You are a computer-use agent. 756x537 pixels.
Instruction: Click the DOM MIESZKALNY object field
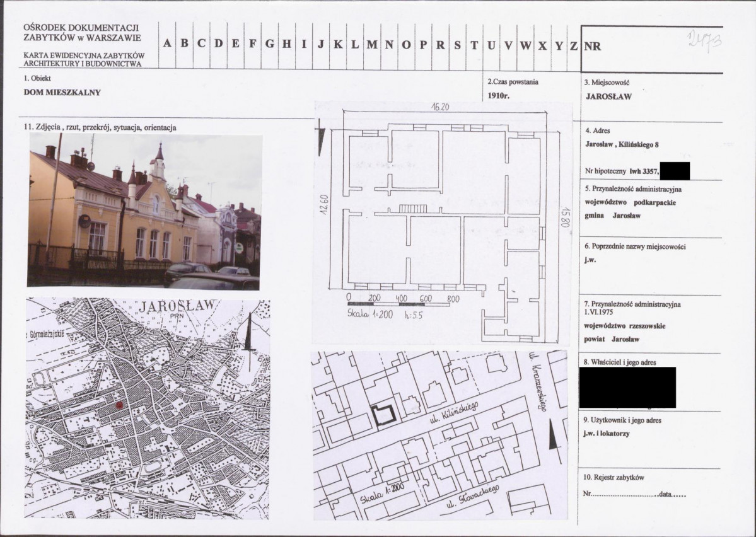click(62, 92)
